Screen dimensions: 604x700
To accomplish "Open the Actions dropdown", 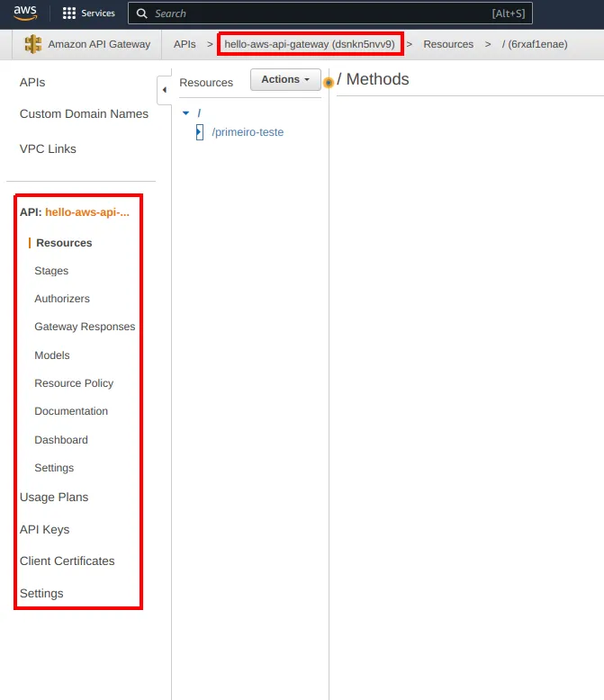I will [285, 79].
